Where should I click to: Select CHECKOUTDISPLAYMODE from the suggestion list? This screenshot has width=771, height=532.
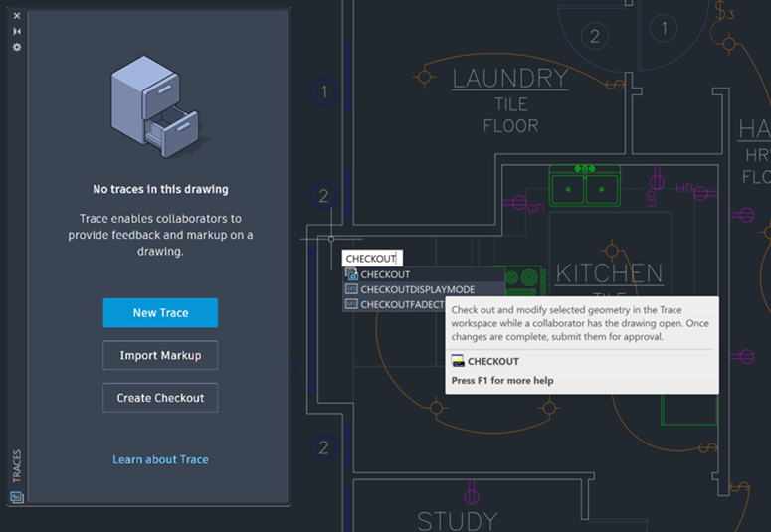[x=424, y=289]
